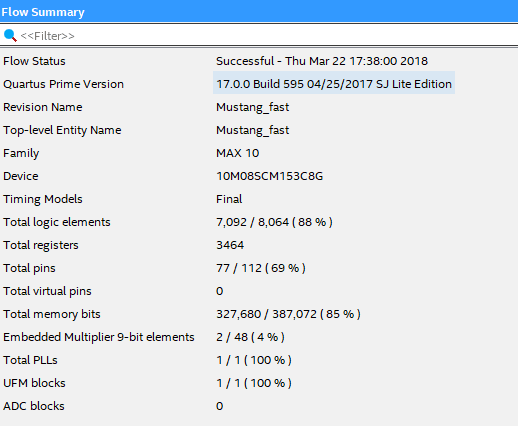518x426 pixels.
Task: Select the Flow Status row label
Action: click(34, 61)
